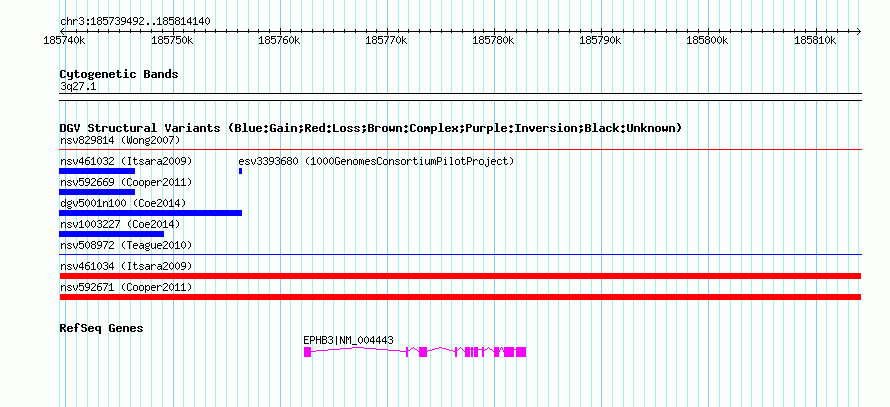Click the RefSeq Genes track title
The image size is (890, 407).
(102, 328)
